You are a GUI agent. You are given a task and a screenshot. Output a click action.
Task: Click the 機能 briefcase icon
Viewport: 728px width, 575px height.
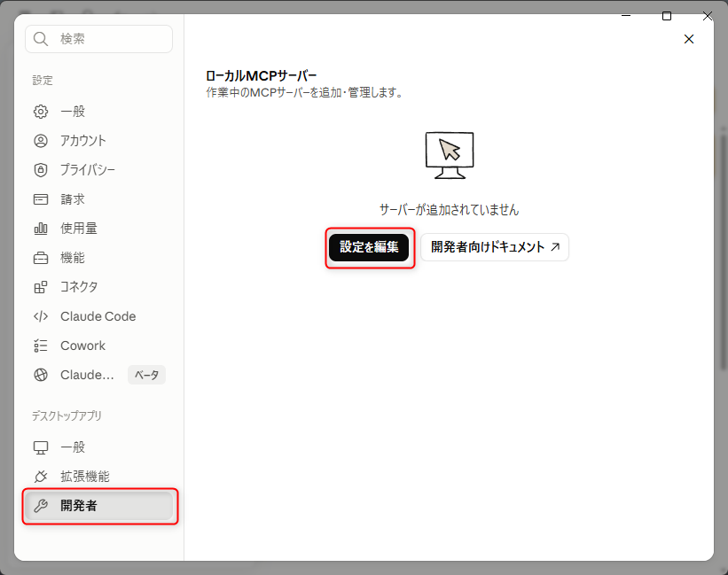(x=41, y=258)
